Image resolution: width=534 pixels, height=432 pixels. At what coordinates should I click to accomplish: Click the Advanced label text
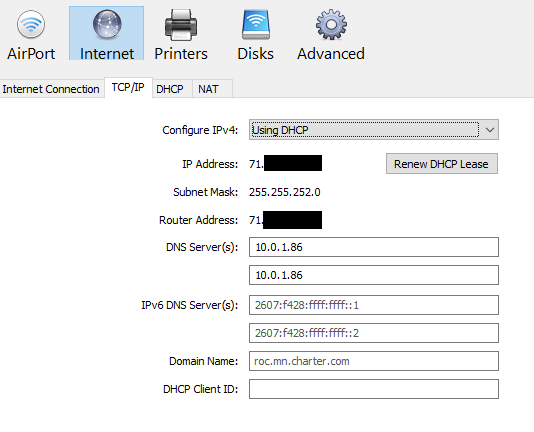tap(331, 54)
